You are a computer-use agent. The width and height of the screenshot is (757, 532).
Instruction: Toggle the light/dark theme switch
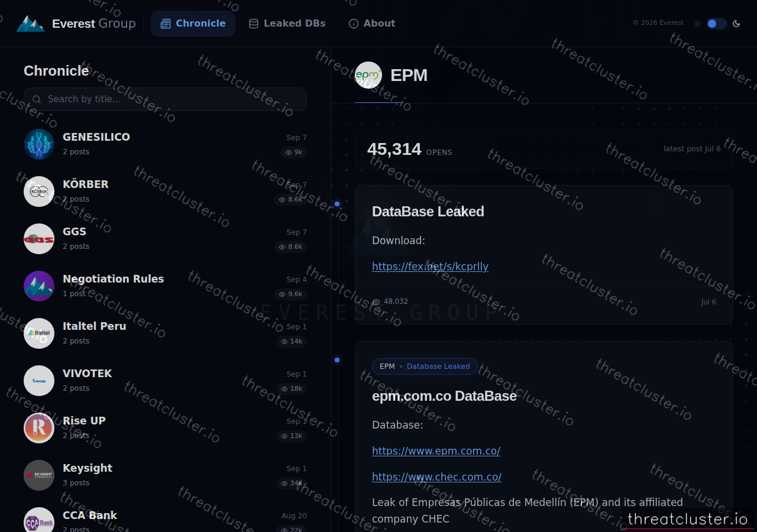click(x=716, y=24)
